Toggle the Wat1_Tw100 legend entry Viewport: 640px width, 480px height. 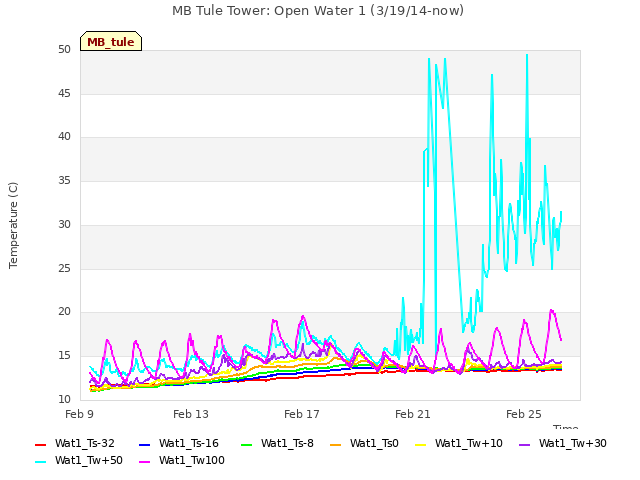click(182, 461)
